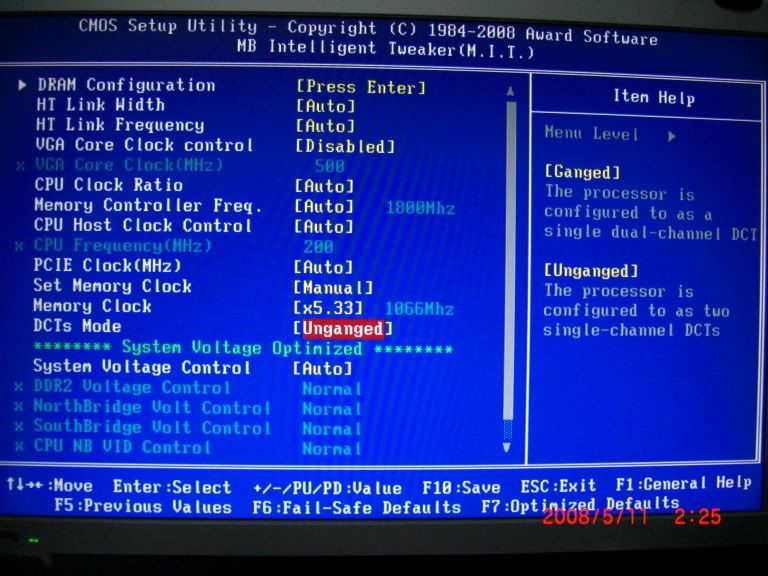Screen dimensions: 768x576
Task: Select the HT Link Width setting label
Action: (x=100, y=104)
